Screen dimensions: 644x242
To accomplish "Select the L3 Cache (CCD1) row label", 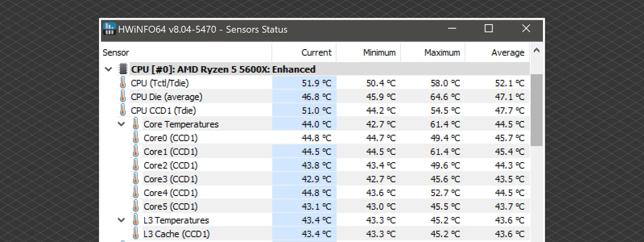I will (x=177, y=234).
